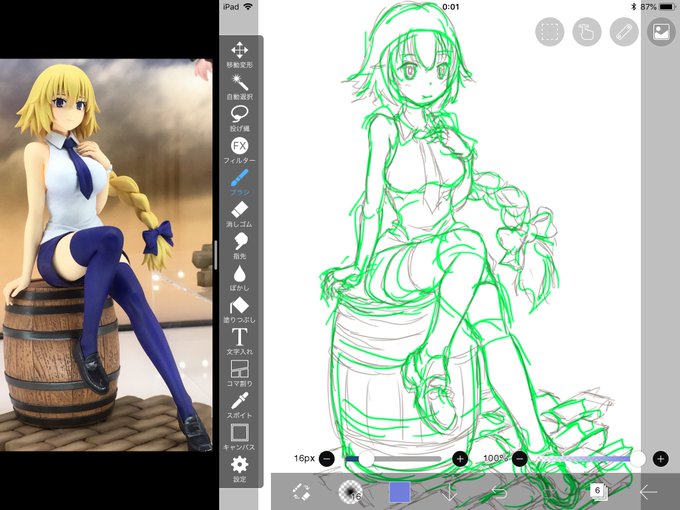This screenshot has width=680, height=510.
Task: Tap the split view divider handle
Action: pyautogui.click(x=216, y=255)
